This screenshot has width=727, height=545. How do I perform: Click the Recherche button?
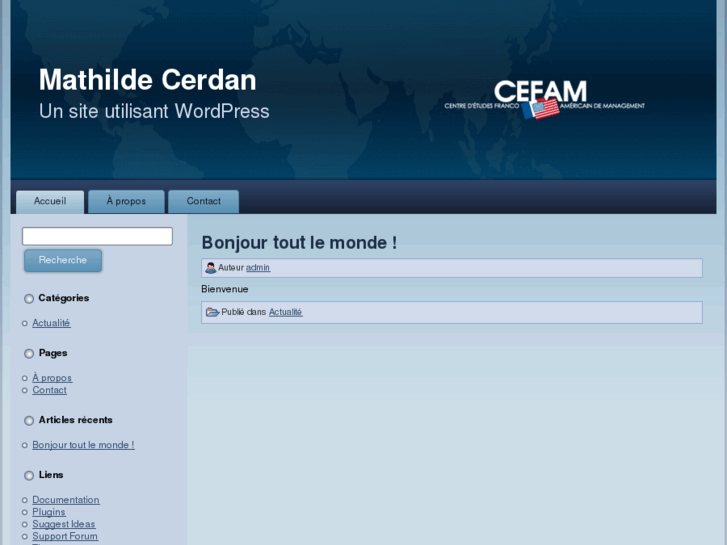tap(63, 260)
